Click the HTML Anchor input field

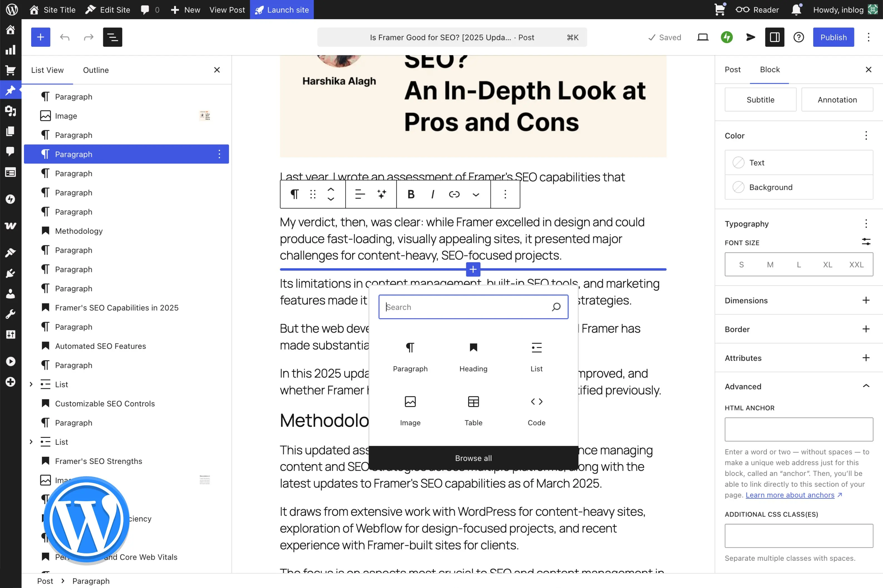coord(799,429)
